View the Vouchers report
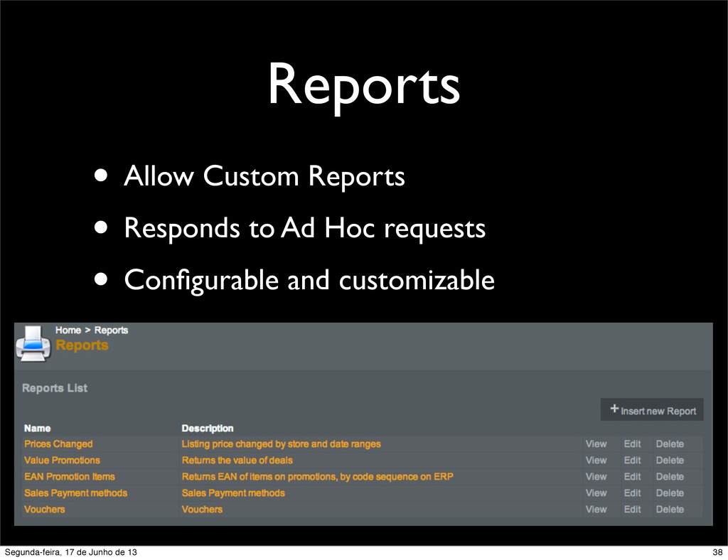 [596, 509]
